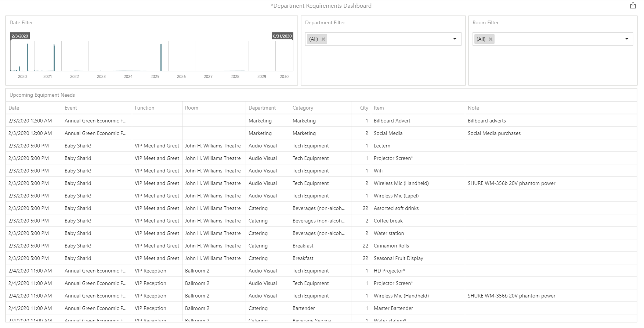Click Assorted soft drinks item
The height and width of the screenshot is (328, 644).
(418, 208)
